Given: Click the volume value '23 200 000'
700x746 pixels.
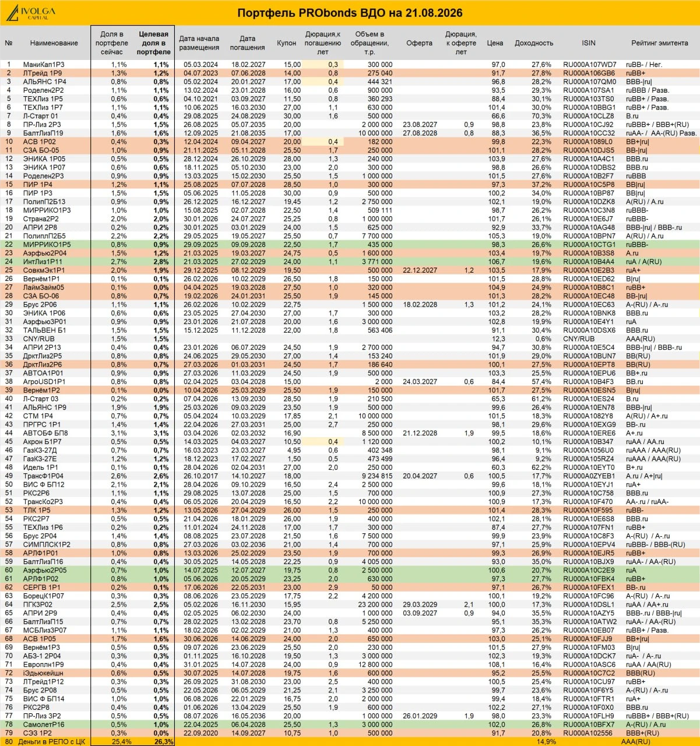Looking at the screenshot, I should [x=375, y=604].
